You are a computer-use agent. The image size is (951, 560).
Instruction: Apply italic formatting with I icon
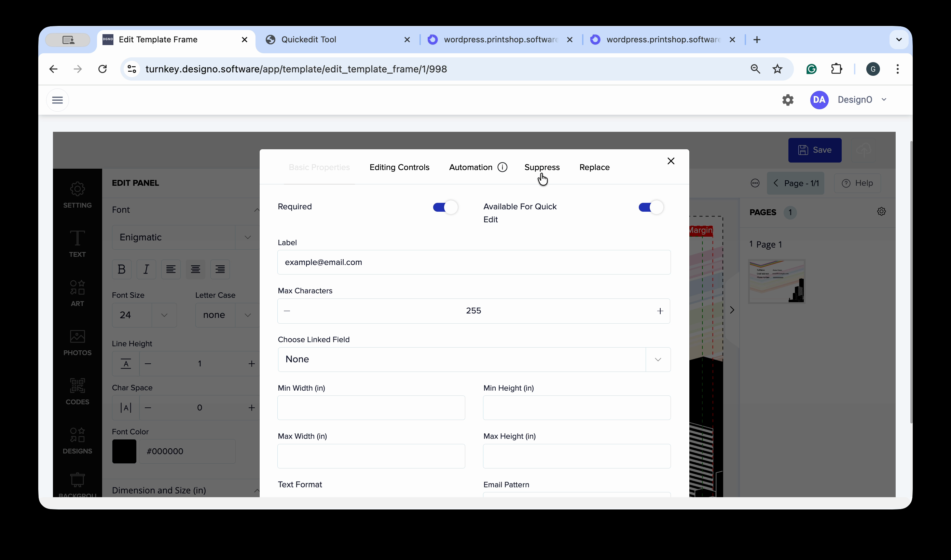pos(146,269)
